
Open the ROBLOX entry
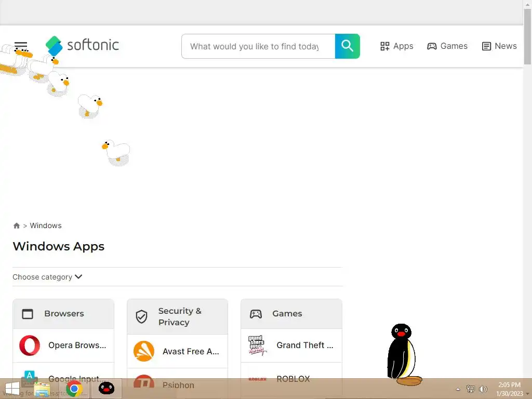291,379
